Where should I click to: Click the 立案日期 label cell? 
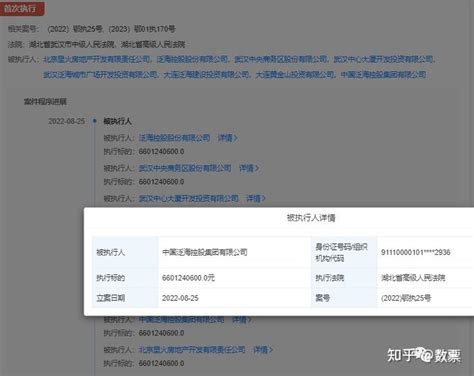coord(125,298)
